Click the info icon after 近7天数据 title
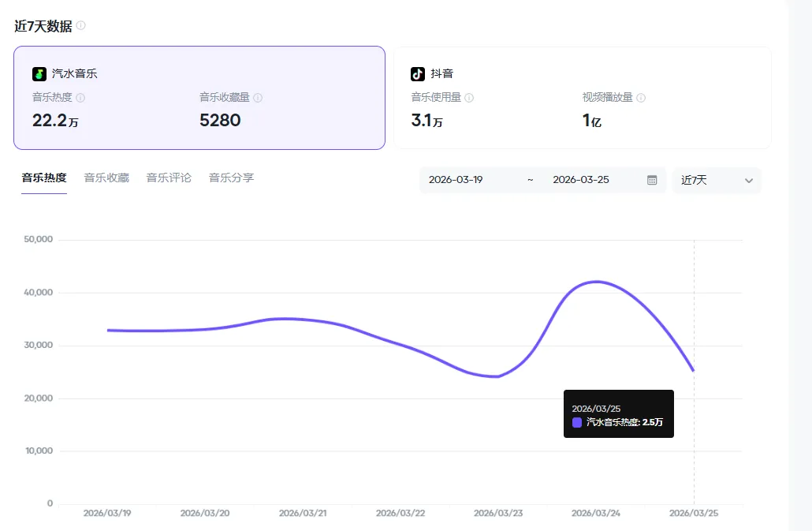The image size is (812, 531). 80,26
